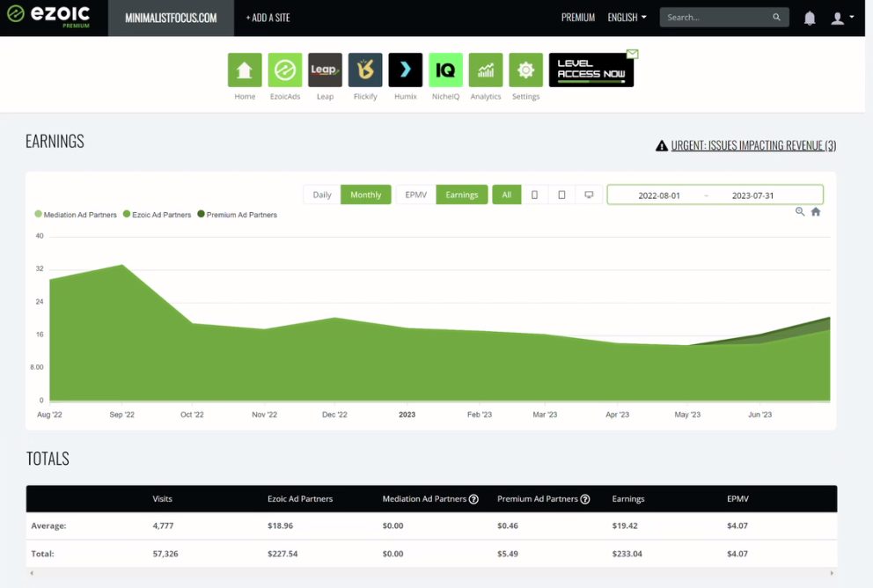The height and width of the screenshot is (588, 873).
Task: Click the right arrow of table scrollbar
Action: [x=832, y=573]
